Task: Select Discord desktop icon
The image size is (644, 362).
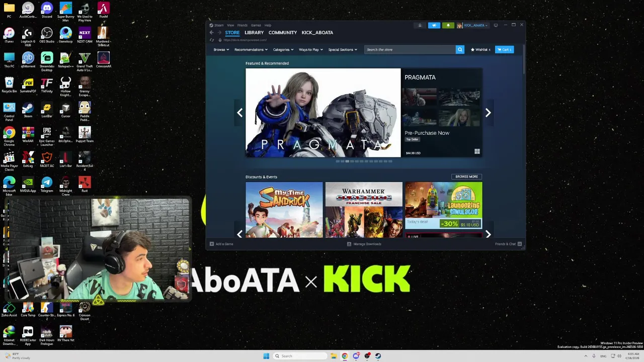Action: tap(47, 10)
